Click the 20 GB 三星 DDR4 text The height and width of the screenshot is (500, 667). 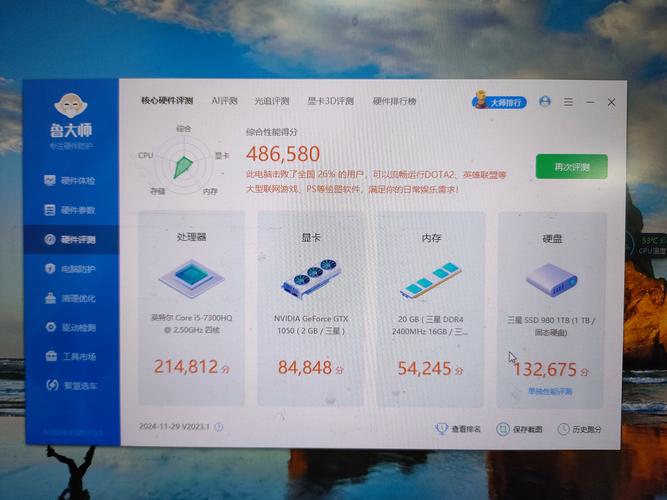pyautogui.click(x=430, y=325)
